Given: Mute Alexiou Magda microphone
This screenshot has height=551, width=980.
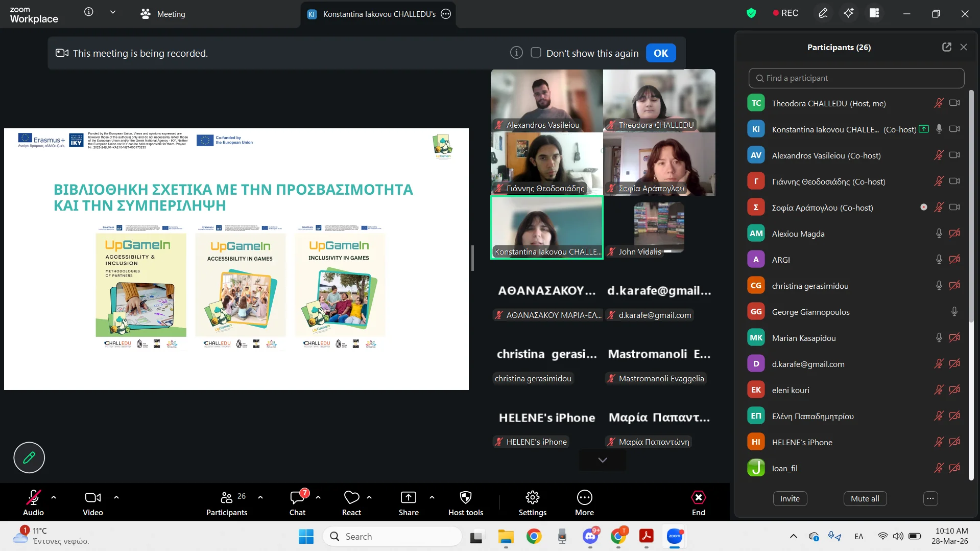Looking at the screenshot, I should coord(939,234).
